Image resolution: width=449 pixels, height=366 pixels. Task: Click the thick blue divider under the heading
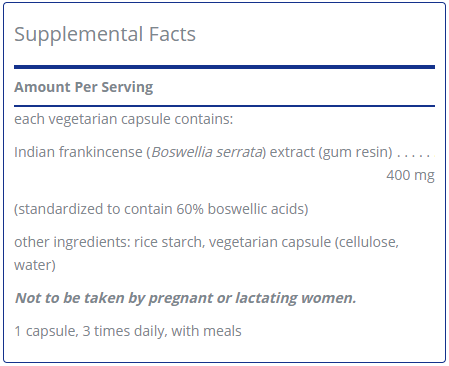point(224,67)
